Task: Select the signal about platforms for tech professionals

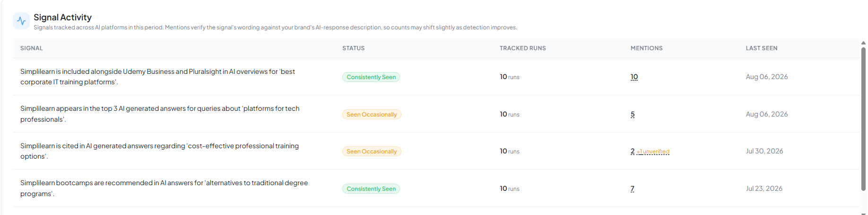Action: 160,114
